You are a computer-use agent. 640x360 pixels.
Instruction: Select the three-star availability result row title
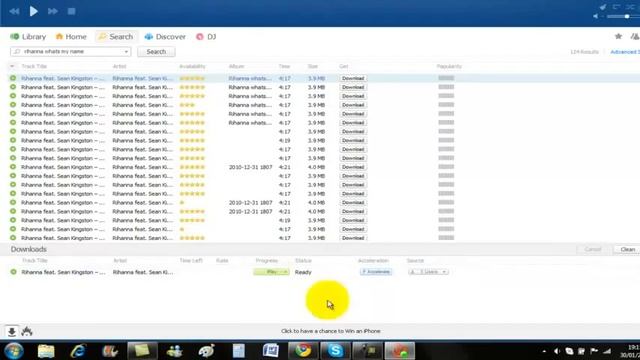click(x=63, y=105)
